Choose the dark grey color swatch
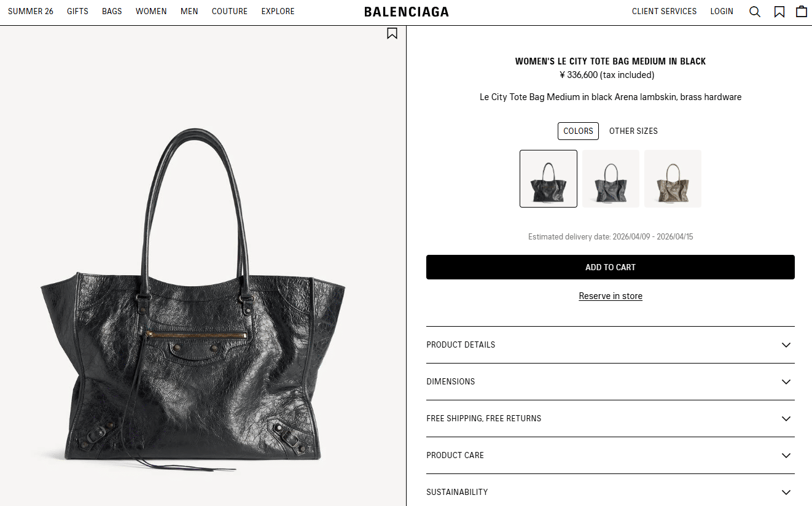This screenshot has height=506, width=812. point(611,179)
